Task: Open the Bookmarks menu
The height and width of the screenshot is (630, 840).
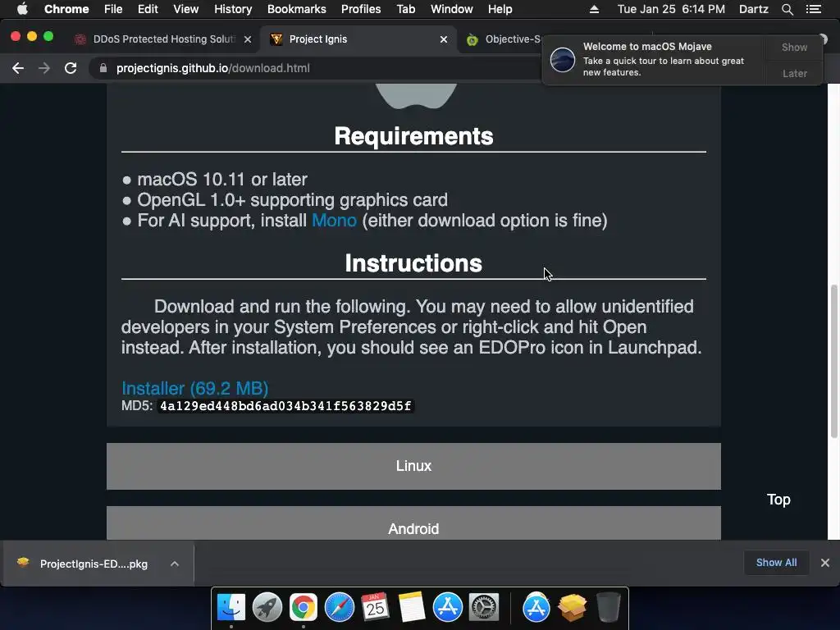Action: point(297,9)
